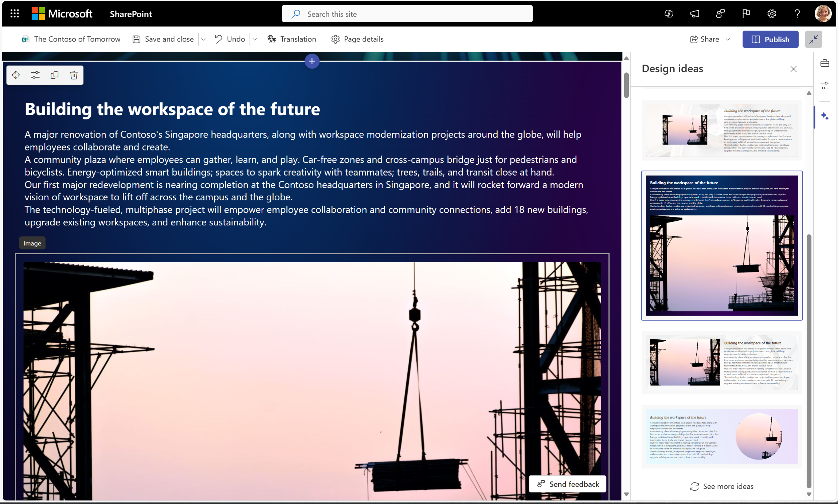Click the delete web part icon
Image resolution: width=838 pixels, height=504 pixels.
[74, 75]
